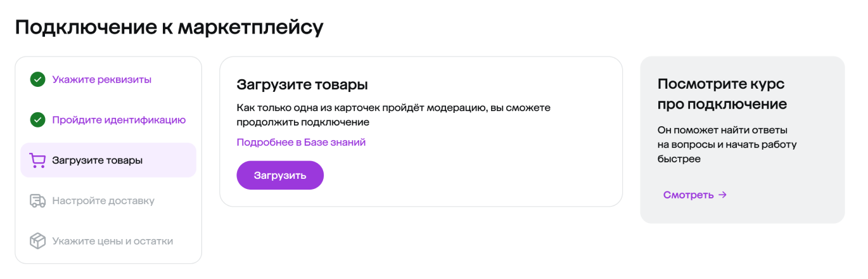Click the Подключение к маркетплейсу page heading
The image size is (868, 279).
pyautogui.click(x=169, y=27)
